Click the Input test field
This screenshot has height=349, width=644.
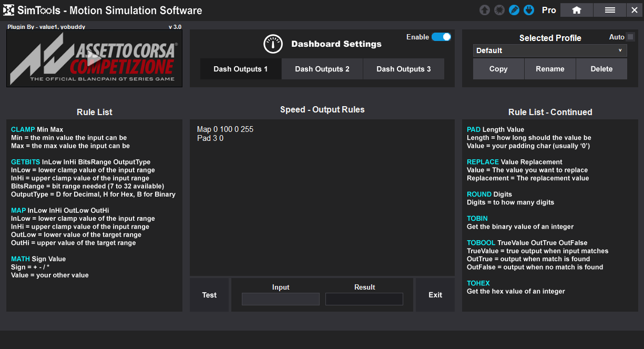click(280, 299)
